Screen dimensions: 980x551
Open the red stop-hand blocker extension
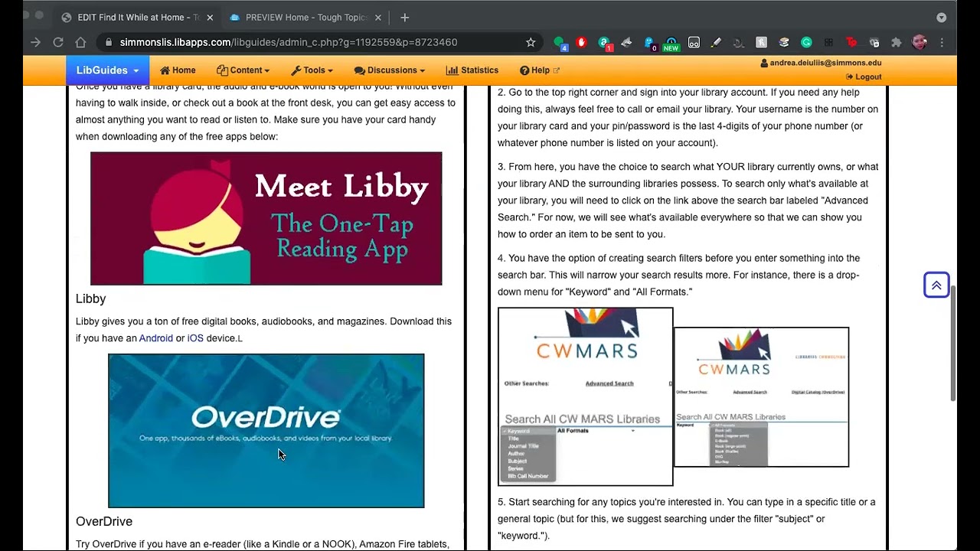tap(581, 43)
